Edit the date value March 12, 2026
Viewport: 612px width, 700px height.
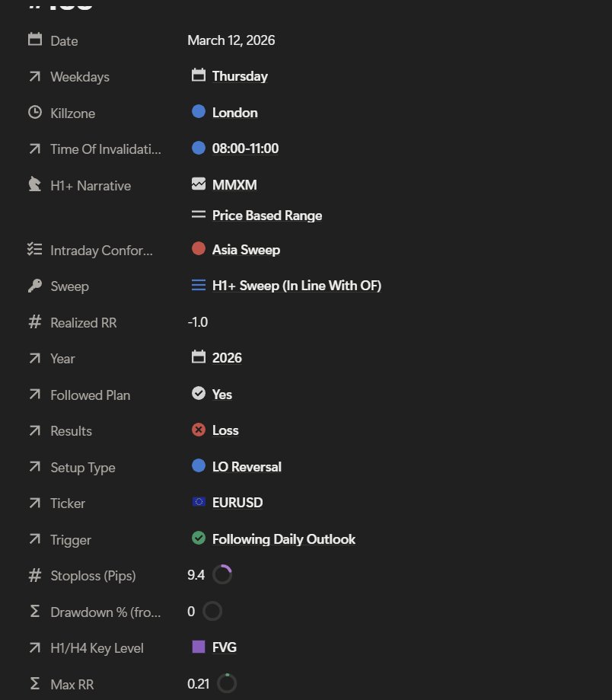click(231, 40)
